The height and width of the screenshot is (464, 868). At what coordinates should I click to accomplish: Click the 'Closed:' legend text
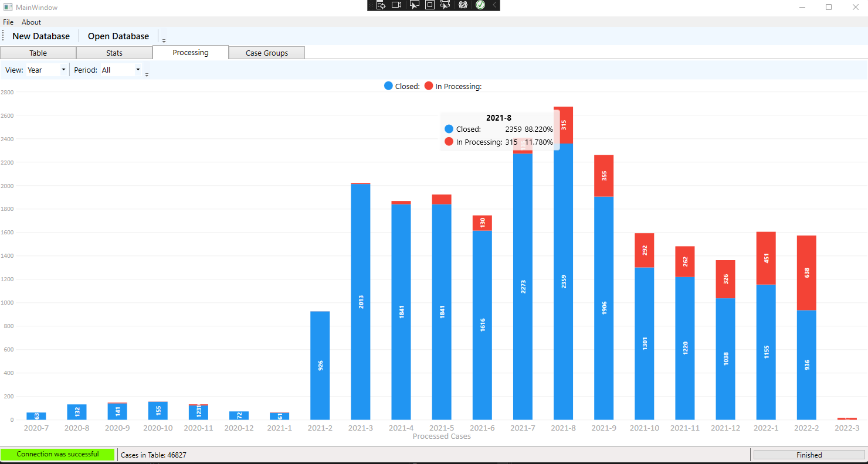(x=408, y=86)
